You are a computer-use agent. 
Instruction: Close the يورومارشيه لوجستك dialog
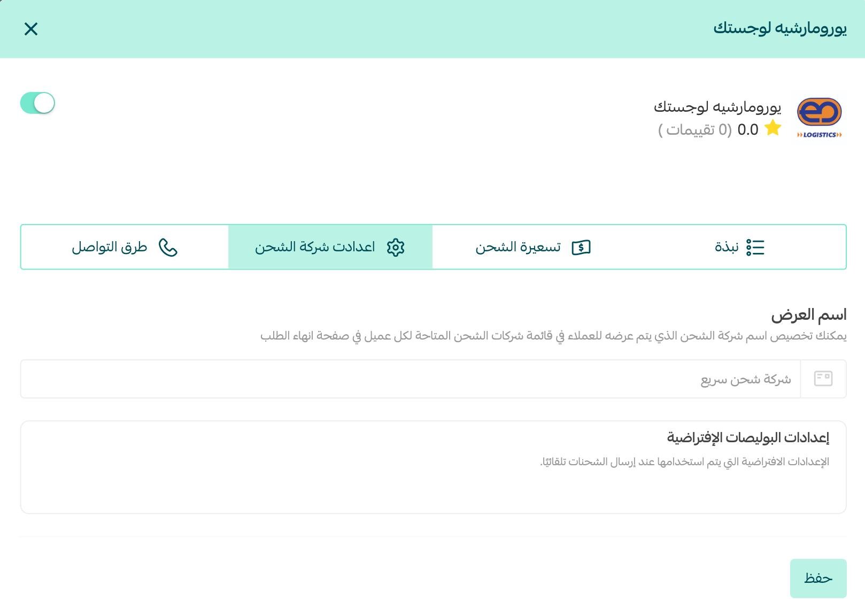[31, 29]
